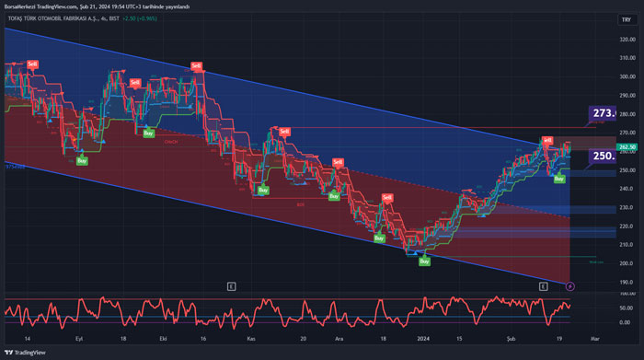Open the earnings E marker near February

pyautogui.click(x=543, y=286)
